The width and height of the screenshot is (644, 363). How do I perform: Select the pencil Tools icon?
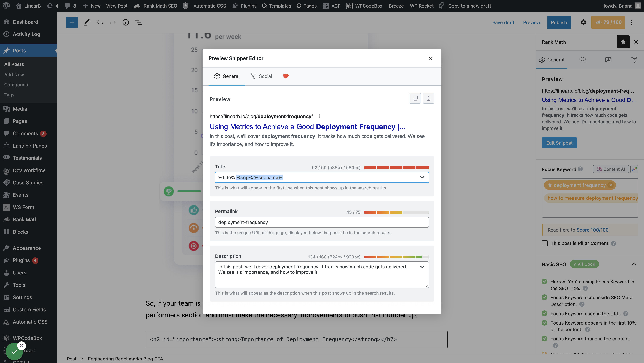click(x=87, y=22)
